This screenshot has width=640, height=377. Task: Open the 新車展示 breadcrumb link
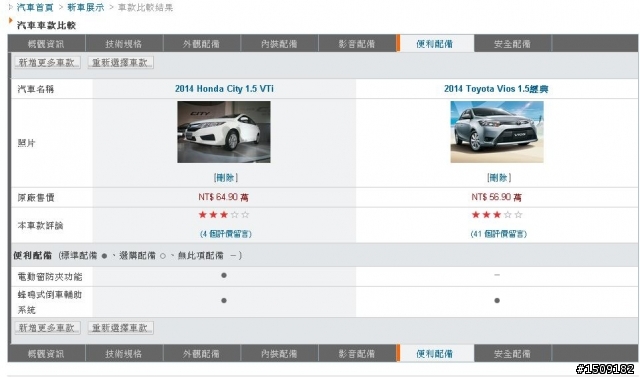pyautogui.click(x=86, y=7)
